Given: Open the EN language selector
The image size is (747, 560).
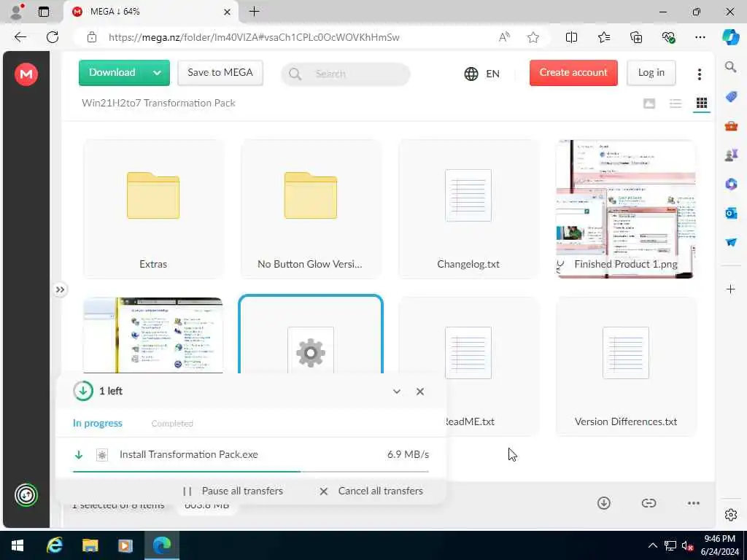Looking at the screenshot, I should pyautogui.click(x=482, y=74).
